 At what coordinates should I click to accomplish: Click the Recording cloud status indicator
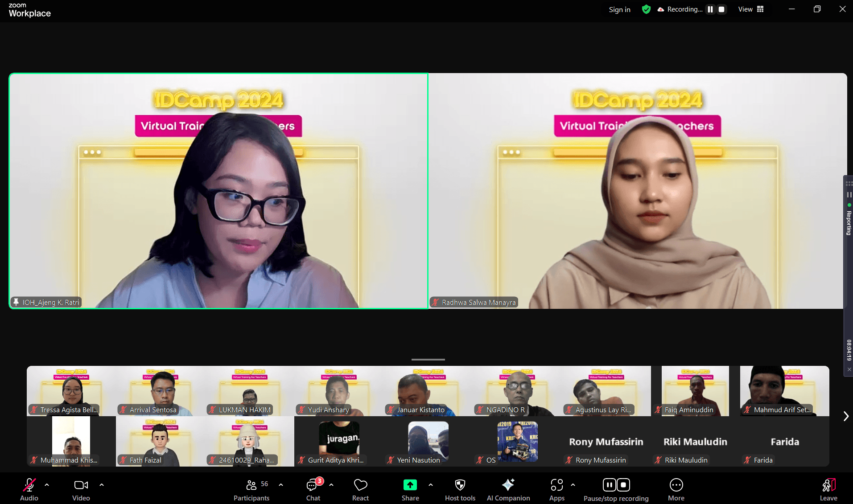coord(680,9)
